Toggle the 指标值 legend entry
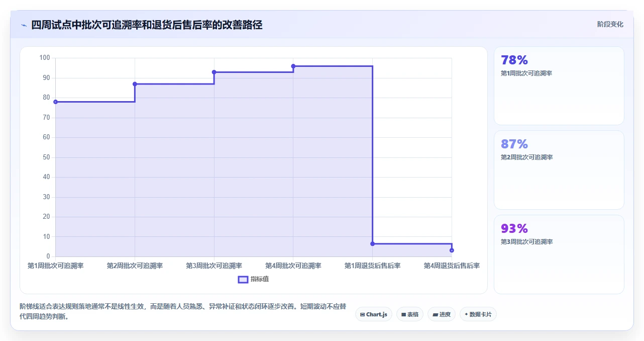The image size is (644, 341). click(254, 279)
